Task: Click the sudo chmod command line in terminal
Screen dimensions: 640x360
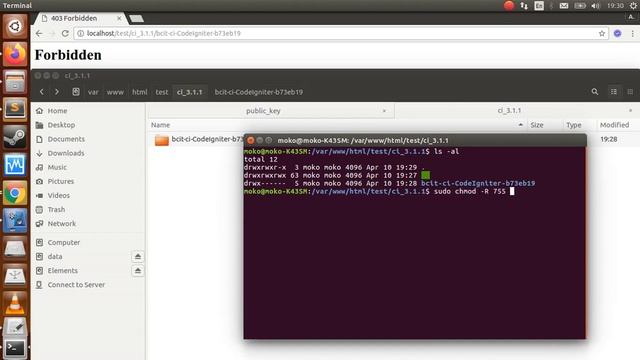Action: pyautogui.click(x=379, y=191)
